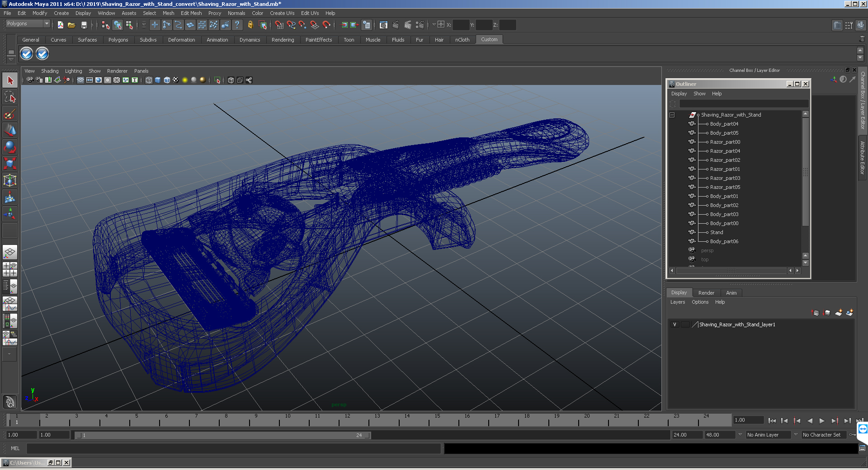Viewport: 868px width, 470px height.
Task: Click frame 12 on the time slider
Action: pos(347,420)
